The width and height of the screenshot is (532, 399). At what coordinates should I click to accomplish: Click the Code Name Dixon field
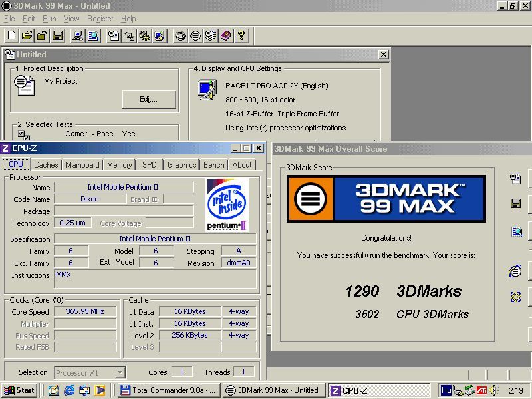coord(90,199)
